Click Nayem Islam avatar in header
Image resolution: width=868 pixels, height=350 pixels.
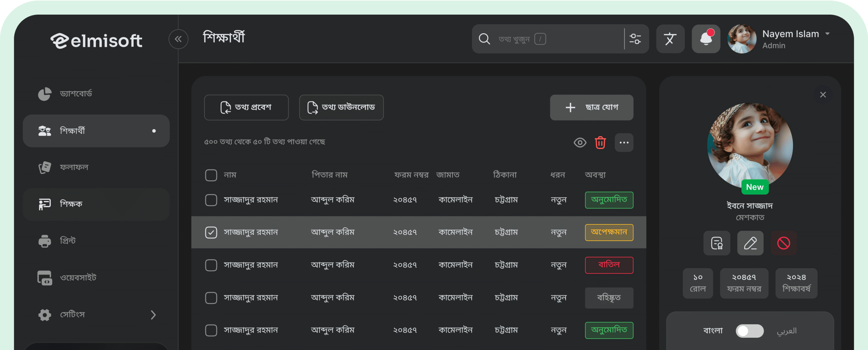tap(742, 39)
